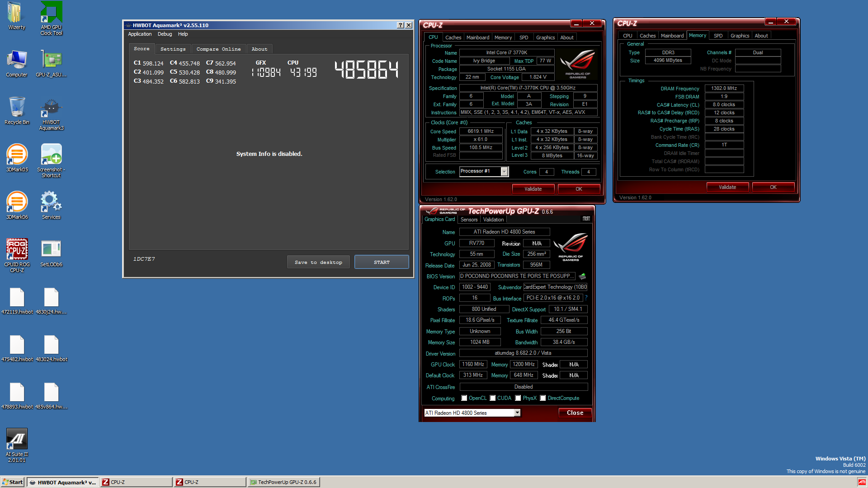The height and width of the screenshot is (488, 868).
Task: Click OK in left CPU-Z window
Action: pos(579,189)
